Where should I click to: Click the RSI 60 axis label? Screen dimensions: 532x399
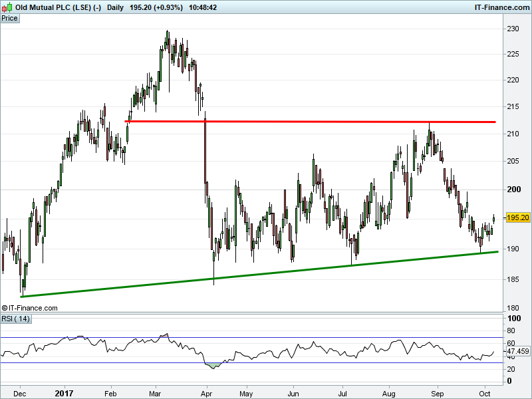(511, 343)
